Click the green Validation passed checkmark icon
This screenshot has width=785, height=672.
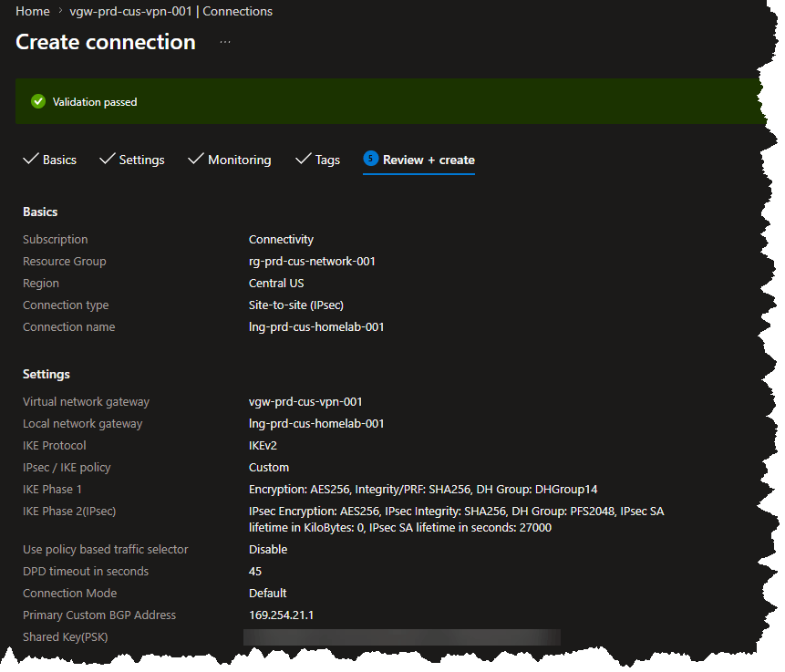coord(38,101)
